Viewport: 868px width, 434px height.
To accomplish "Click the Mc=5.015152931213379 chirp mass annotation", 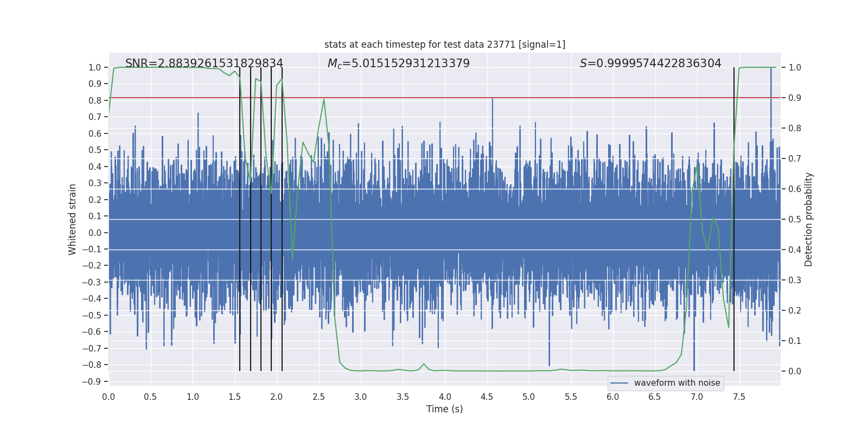I will [x=399, y=63].
